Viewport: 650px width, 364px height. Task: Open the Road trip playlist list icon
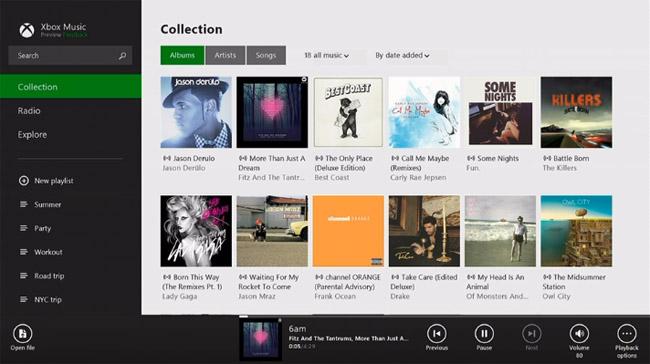click(24, 276)
